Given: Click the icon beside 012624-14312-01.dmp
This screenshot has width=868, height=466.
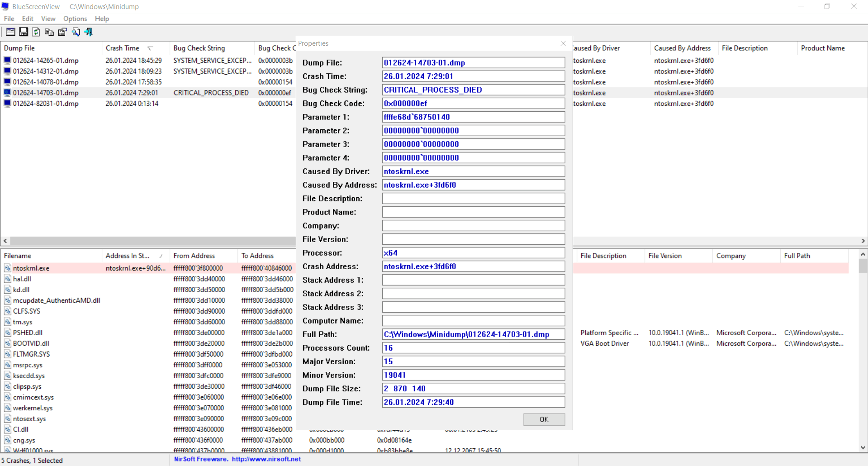Looking at the screenshot, I should (7, 71).
